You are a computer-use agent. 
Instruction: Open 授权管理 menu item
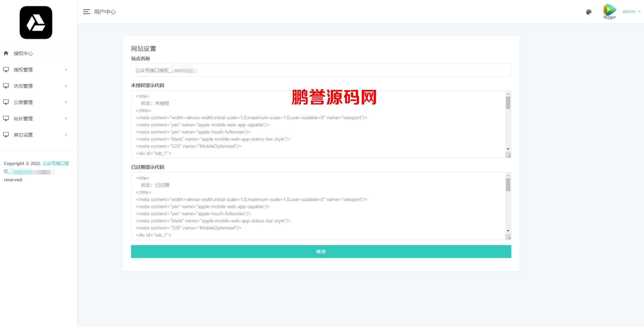(x=23, y=70)
